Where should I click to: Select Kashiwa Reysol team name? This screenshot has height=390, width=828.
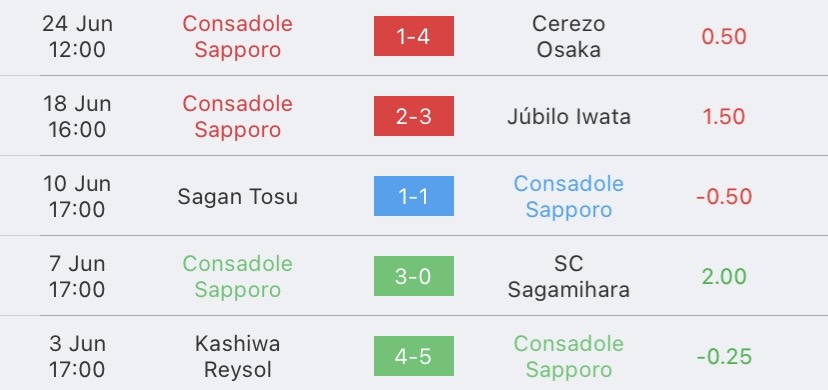(x=238, y=357)
